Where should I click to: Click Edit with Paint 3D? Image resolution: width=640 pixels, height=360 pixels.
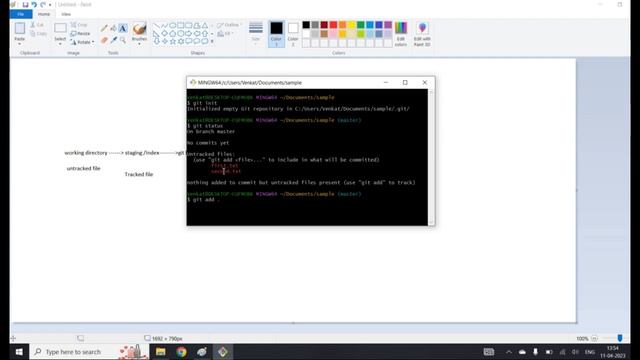point(422,34)
